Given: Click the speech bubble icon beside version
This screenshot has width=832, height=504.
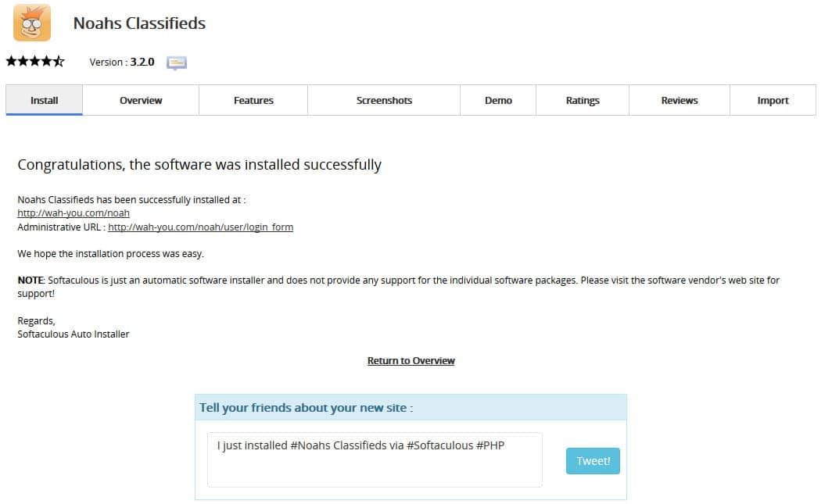Looking at the screenshot, I should [177, 63].
